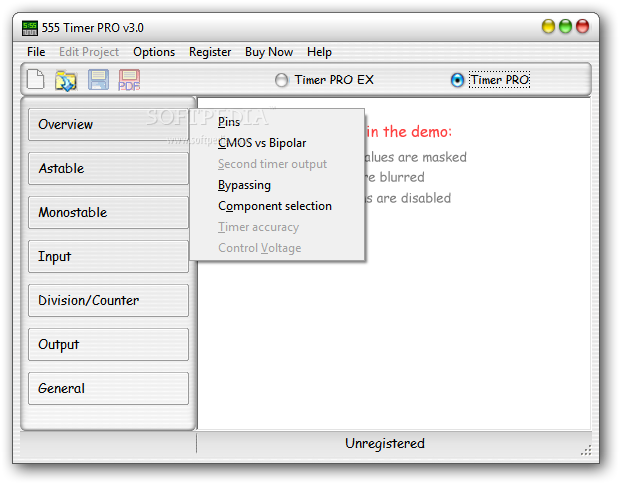This screenshot has width=620, height=484.
Task: Open the Edit Project menu
Action: click(89, 52)
